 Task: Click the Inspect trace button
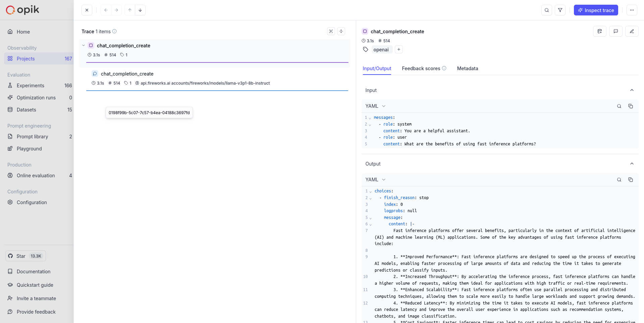(x=596, y=10)
